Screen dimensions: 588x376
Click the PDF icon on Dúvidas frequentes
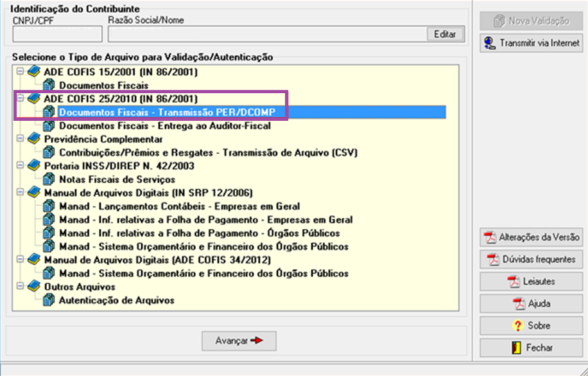pos(493,260)
